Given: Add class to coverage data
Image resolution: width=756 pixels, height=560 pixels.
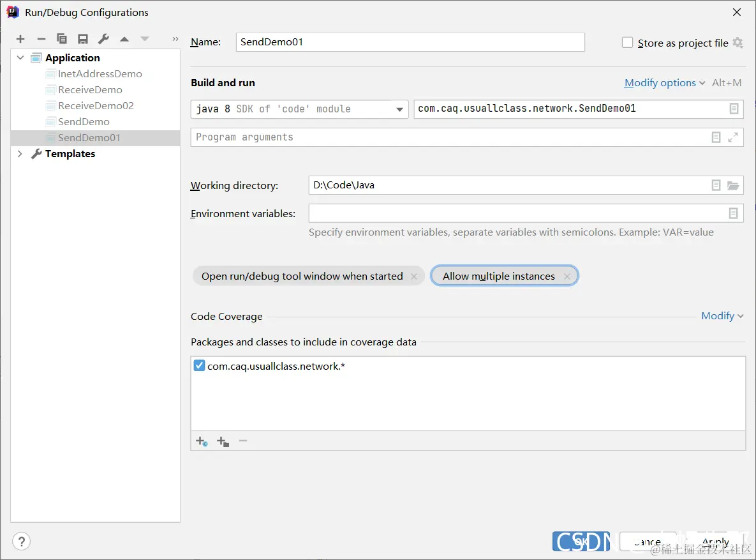Looking at the screenshot, I should [x=202, y=441].
